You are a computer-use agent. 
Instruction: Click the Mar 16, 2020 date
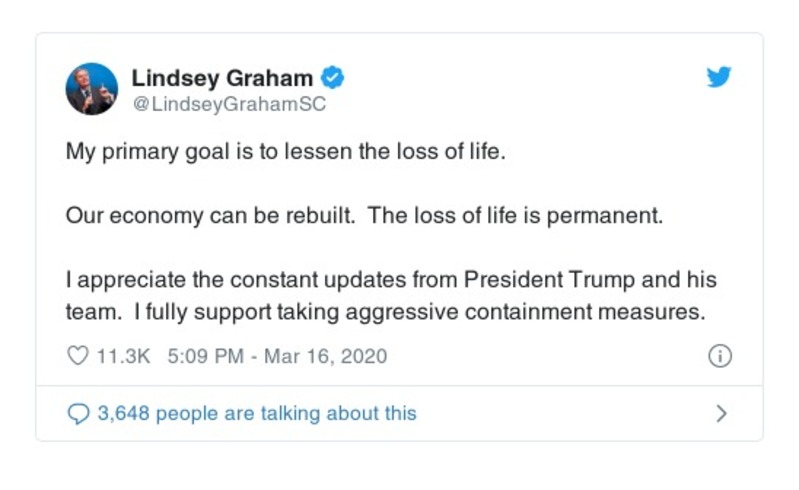(325, 356)
